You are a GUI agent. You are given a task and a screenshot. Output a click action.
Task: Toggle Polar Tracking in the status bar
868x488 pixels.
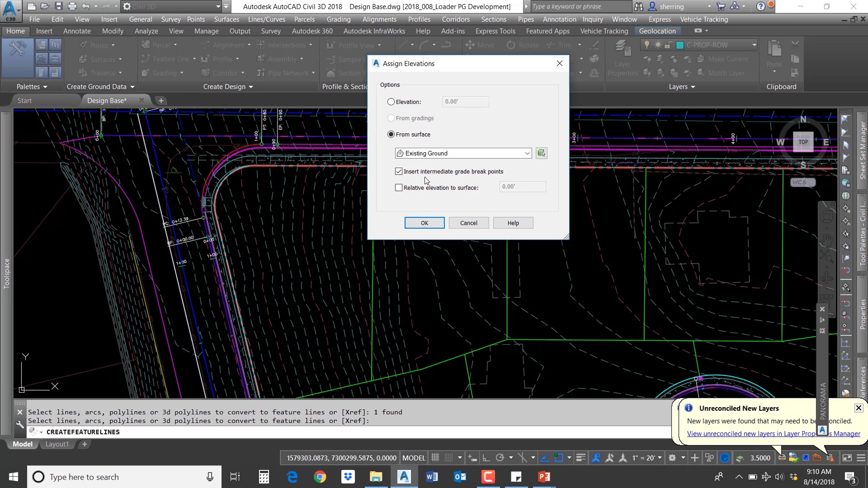pos(500,458)
